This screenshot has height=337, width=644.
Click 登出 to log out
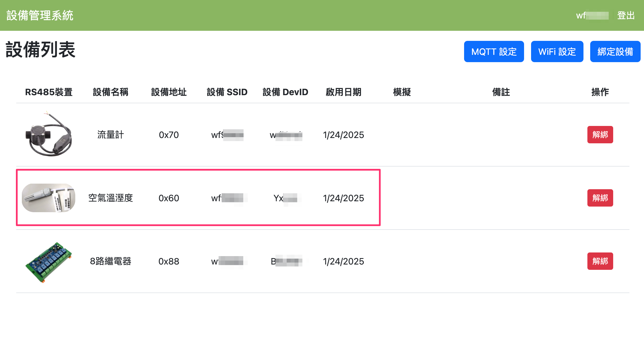[626, 15]
